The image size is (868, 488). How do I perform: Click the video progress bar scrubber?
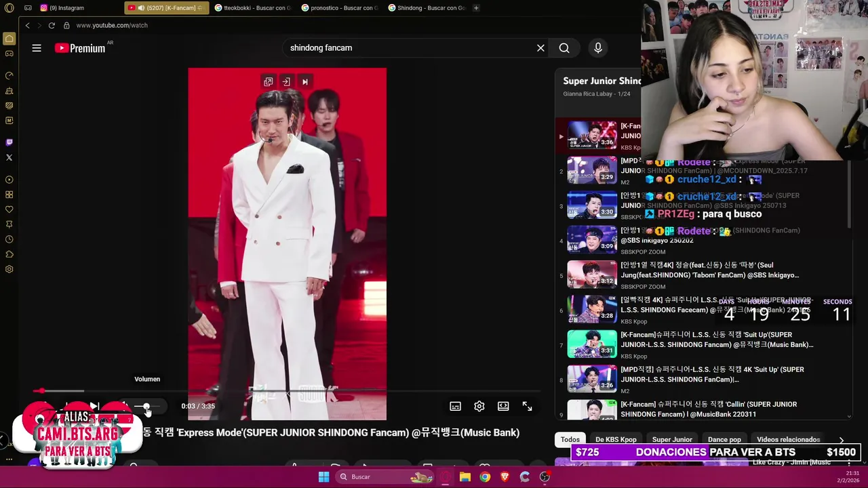(42, 390)
